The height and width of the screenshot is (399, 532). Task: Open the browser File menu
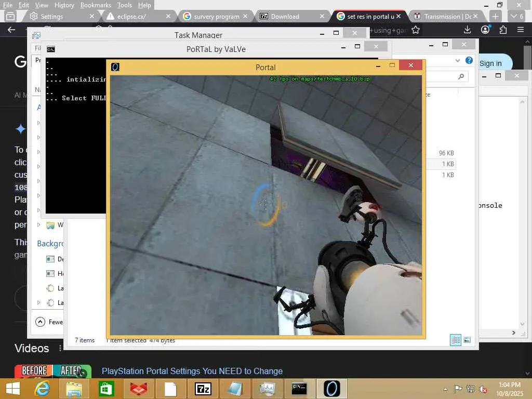click(x=7, y=5)
